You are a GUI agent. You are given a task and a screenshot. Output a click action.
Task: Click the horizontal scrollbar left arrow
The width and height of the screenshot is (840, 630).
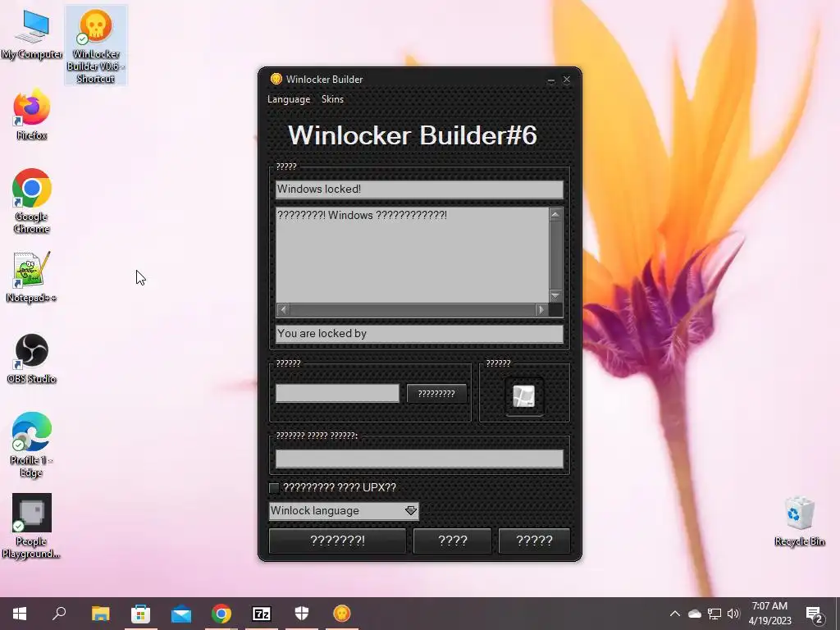click(x=283, y=309)
